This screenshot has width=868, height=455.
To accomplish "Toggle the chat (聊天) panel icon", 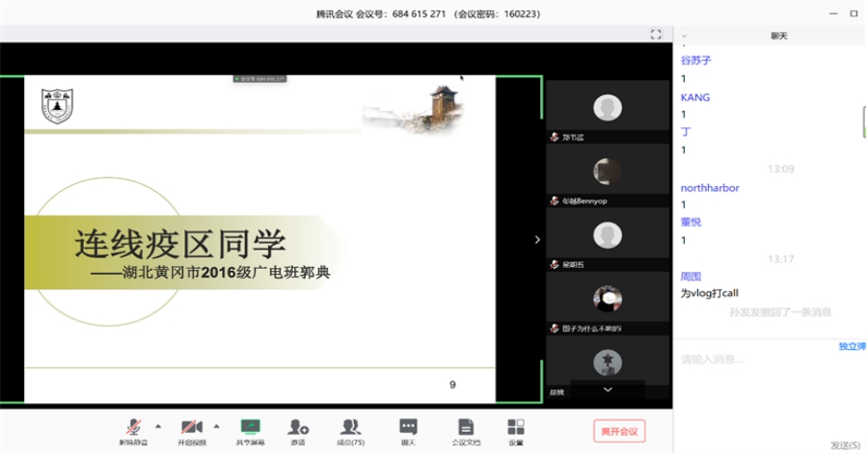I will [x=408, y=428].
